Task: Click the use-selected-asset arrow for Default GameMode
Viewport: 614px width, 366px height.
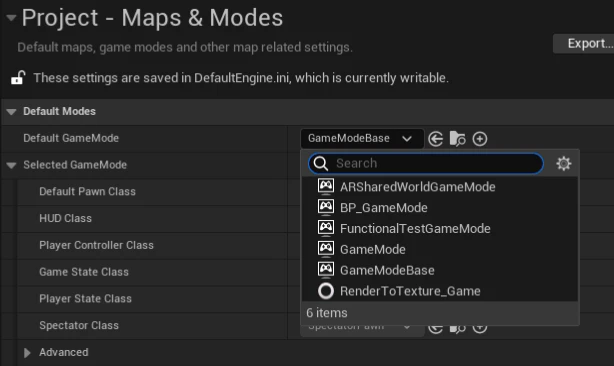Action: (435, 139)
